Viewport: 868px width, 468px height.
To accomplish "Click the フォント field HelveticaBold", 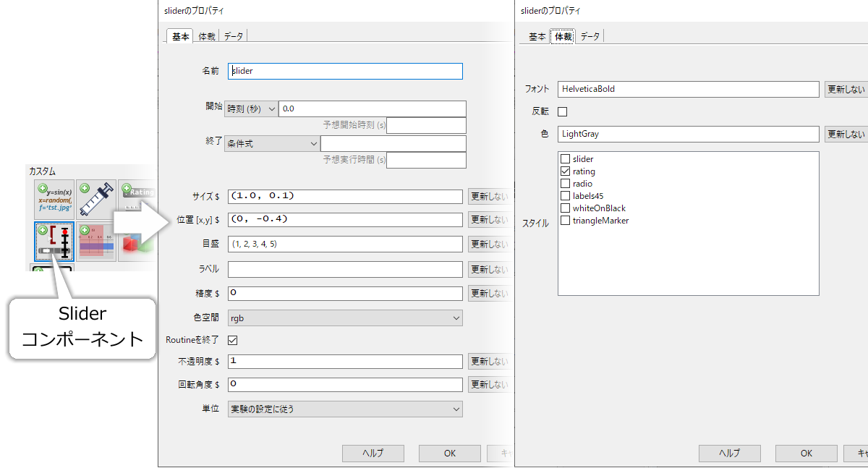I will click(x=688, y=89).
